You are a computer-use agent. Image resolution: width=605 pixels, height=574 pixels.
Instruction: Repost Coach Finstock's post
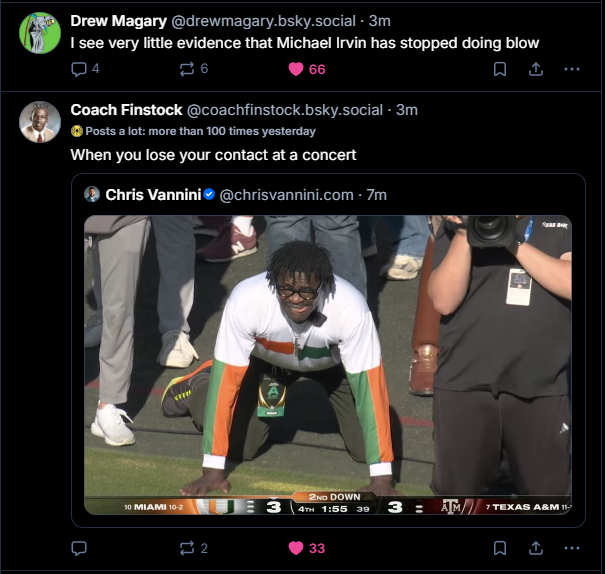186,548
